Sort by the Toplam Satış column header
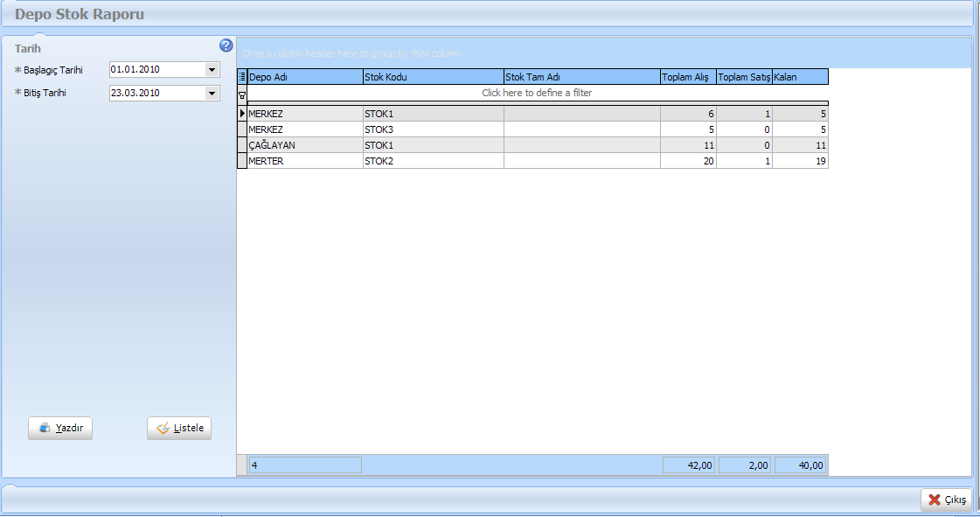 pos(744,77)
